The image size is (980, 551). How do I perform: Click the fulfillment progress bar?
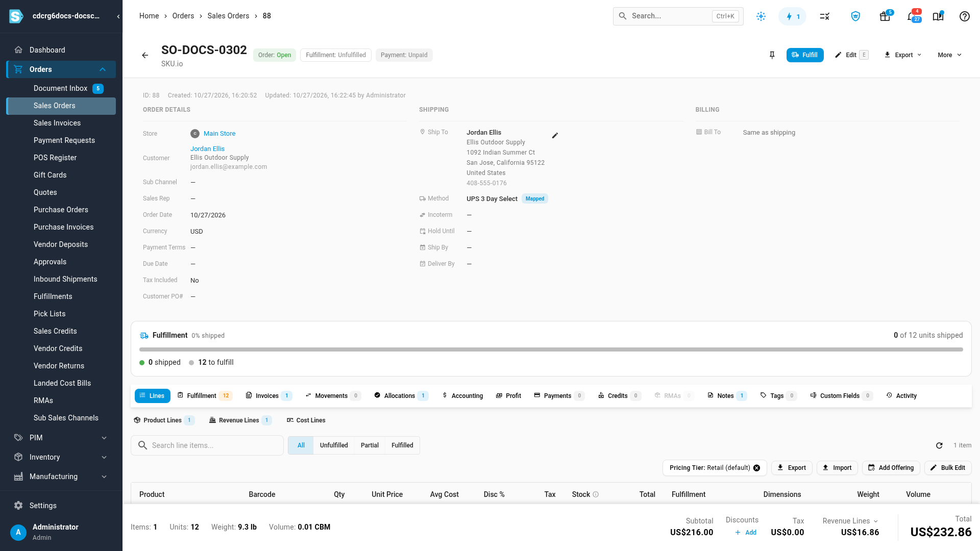pos(551,349)
